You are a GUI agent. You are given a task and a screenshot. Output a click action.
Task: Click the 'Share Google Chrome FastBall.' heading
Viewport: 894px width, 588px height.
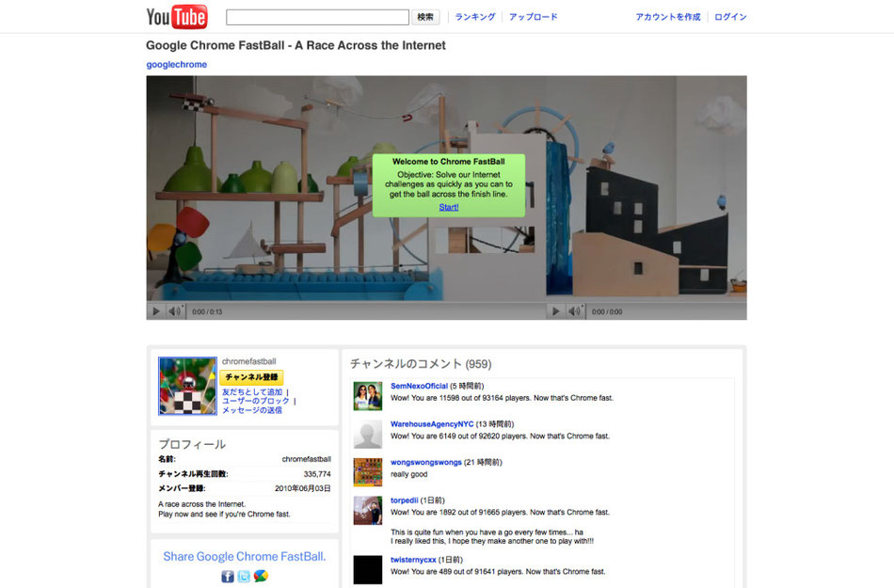(x=245, y=557)
